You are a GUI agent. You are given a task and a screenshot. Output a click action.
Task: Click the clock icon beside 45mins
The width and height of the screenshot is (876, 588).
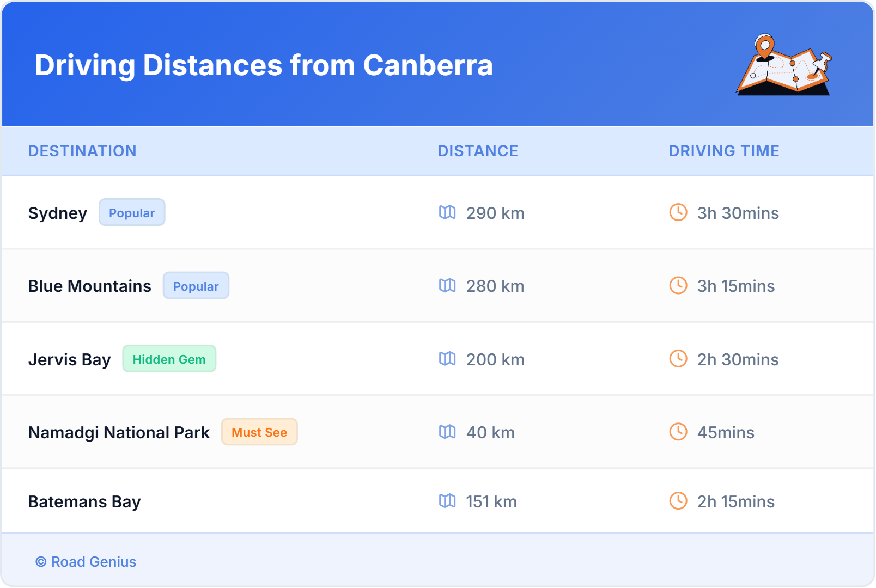coord(678,432)
